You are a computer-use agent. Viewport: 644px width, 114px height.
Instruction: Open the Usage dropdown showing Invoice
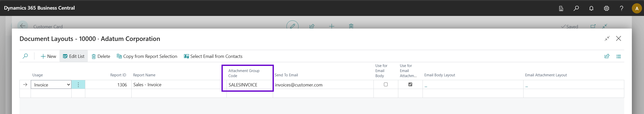[51, 85]
